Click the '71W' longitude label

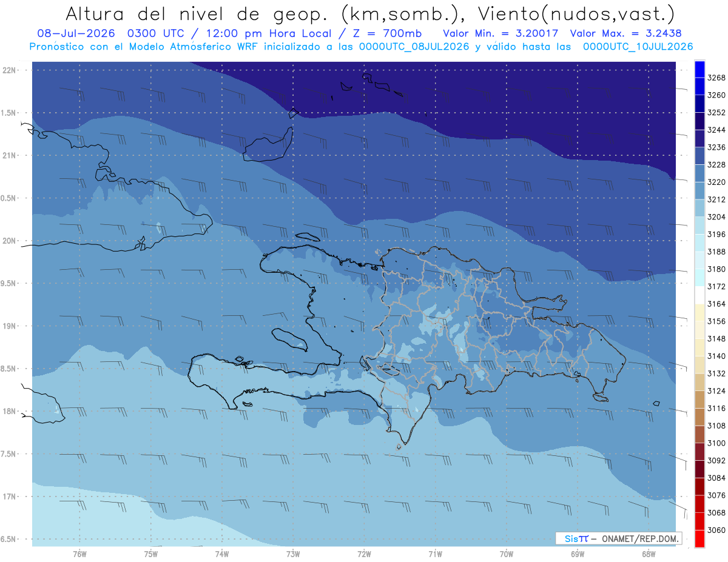[435, 554]
